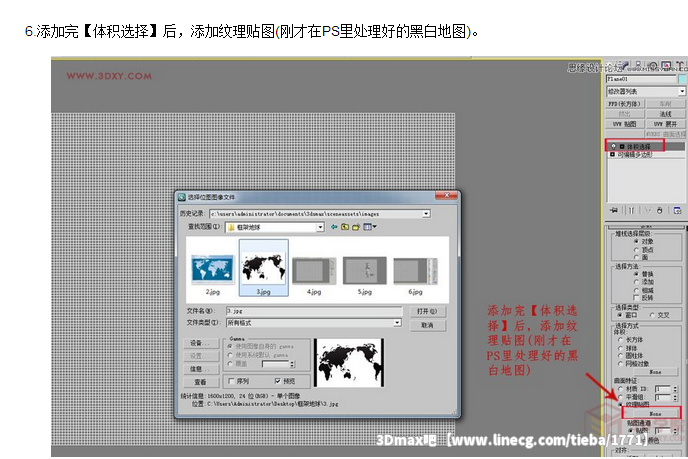Click the Plane01 object name field

pyautogui.click(x=641, y=79)
